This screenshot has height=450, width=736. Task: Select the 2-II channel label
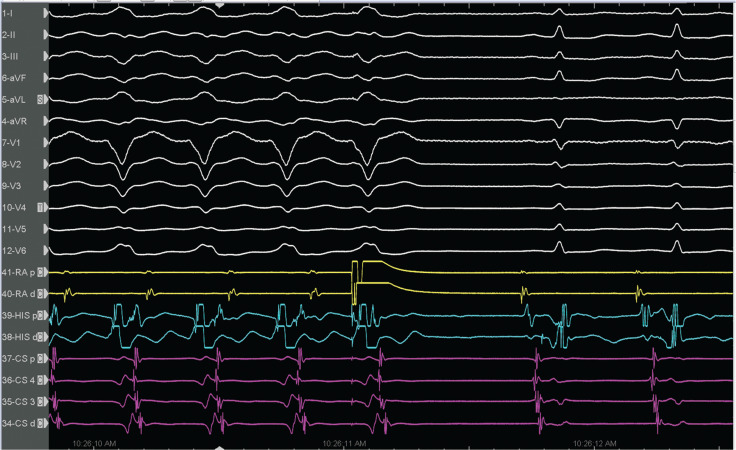coord(14,35)
